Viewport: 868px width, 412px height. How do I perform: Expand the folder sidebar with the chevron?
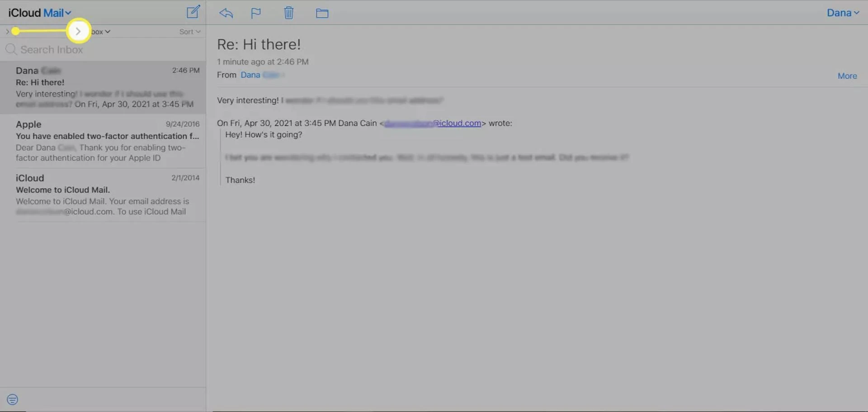tap(78, 31)
